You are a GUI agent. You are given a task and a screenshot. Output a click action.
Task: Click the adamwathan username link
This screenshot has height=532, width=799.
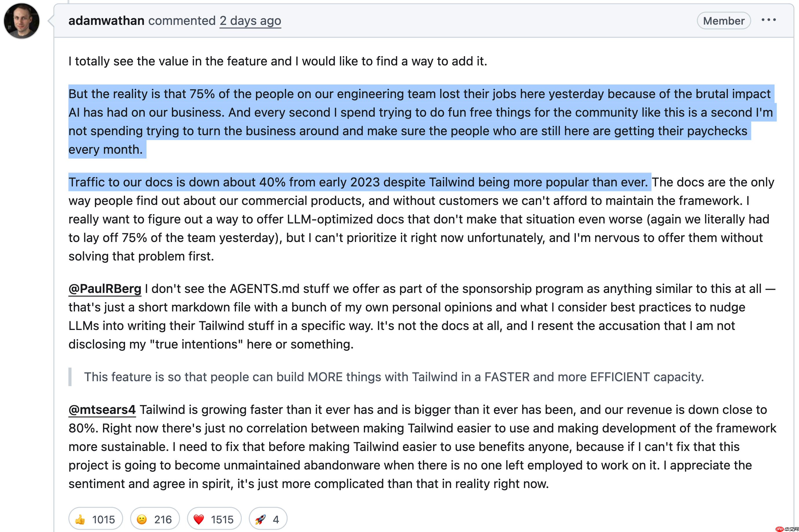point(106,21)
